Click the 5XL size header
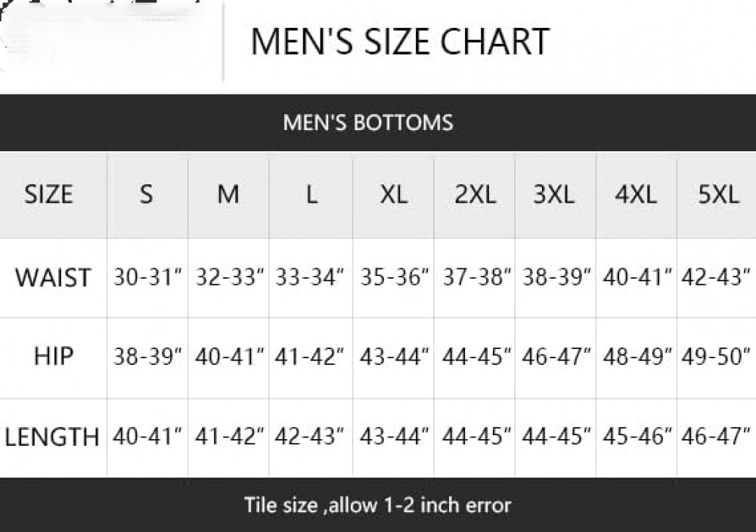Screen dimensions: 756x532 [717, 195]
